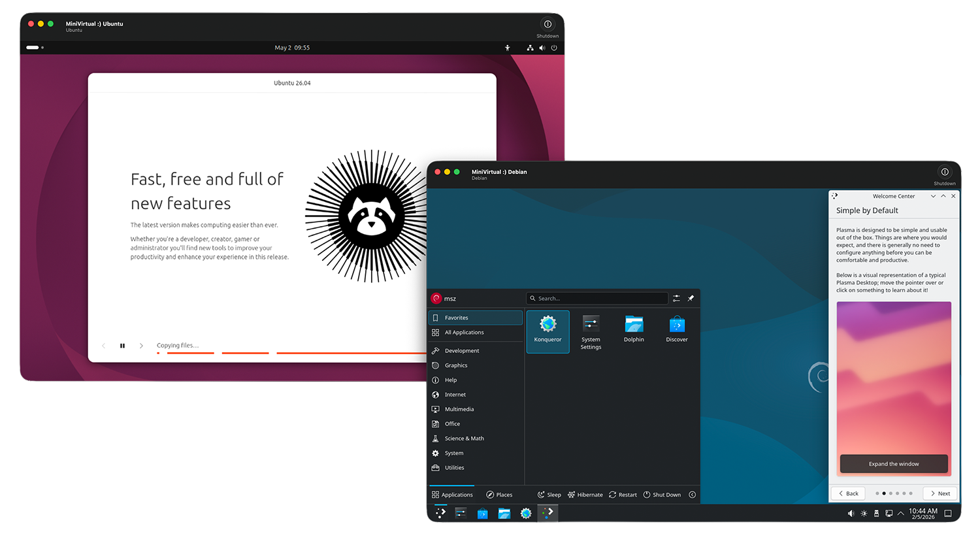Click the Restart button

[623, 495]
